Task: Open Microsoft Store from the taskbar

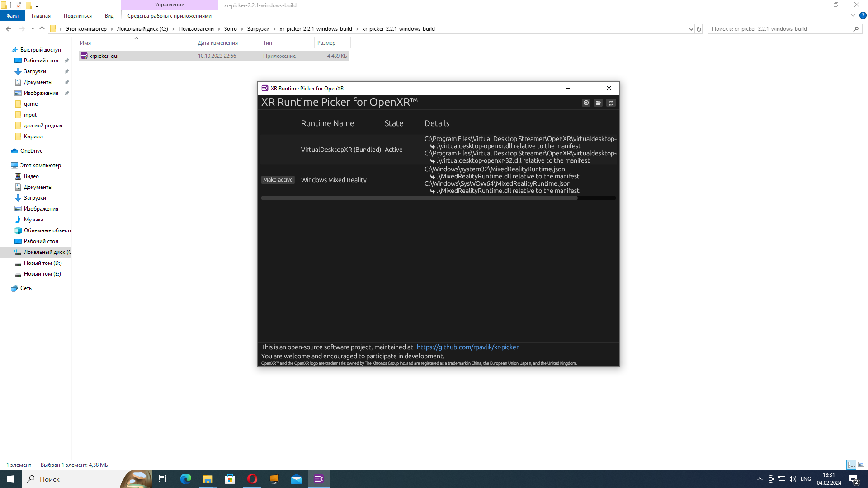Action: [230, 479]
